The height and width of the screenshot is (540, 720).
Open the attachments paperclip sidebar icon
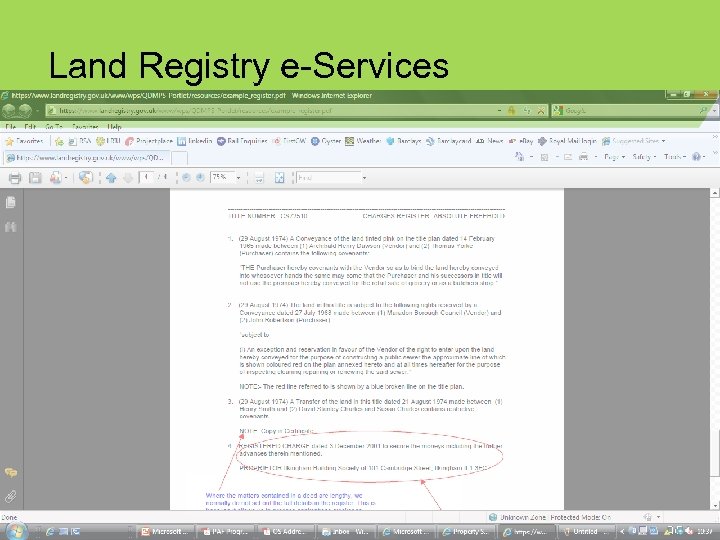(11, 496)
